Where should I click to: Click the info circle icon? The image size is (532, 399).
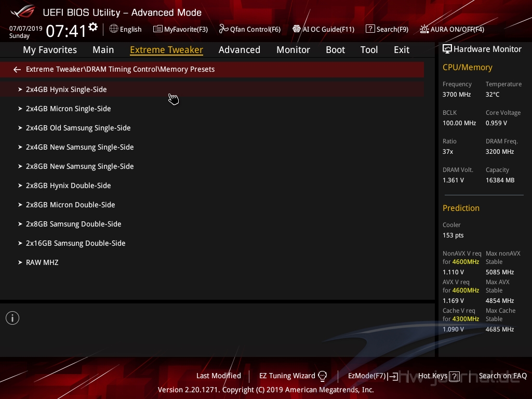click(12, 318)
